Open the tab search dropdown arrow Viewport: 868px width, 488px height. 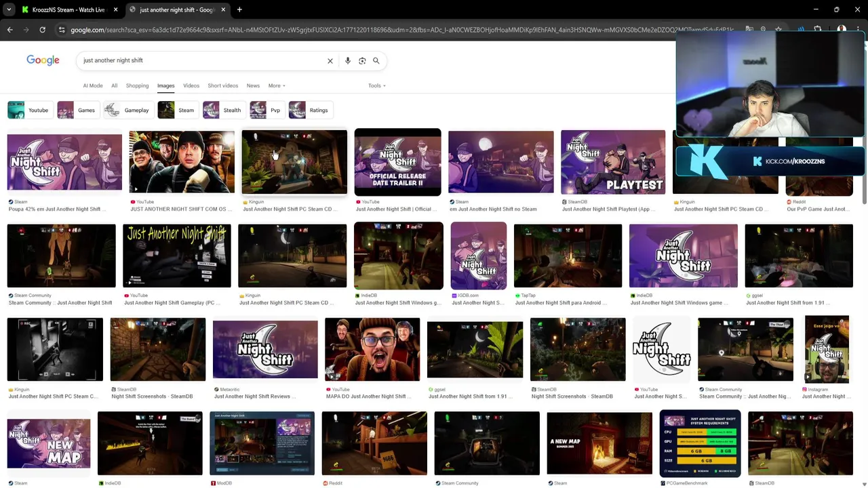pyautogui.click(x=9, y=9)
